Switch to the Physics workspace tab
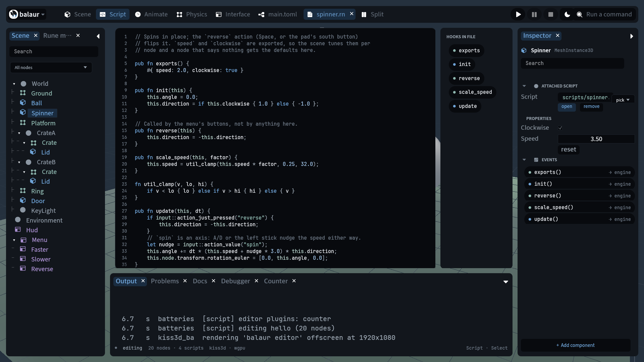This screenshot has height=362, width=644. coord(192,14)
